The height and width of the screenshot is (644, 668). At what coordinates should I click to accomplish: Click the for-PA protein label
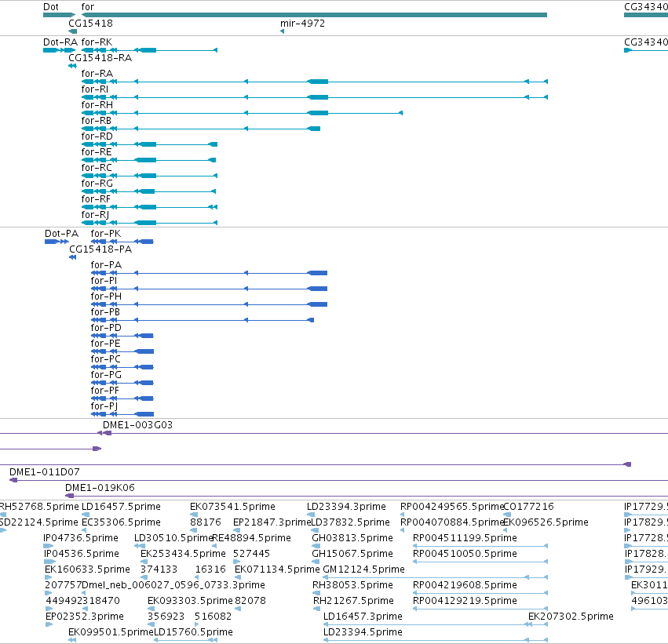point(106,265)
